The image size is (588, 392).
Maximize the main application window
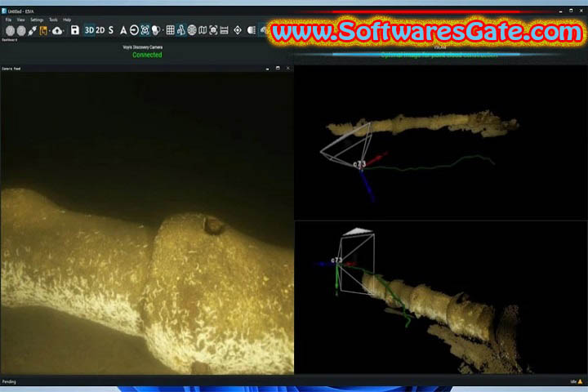point(571,11)
